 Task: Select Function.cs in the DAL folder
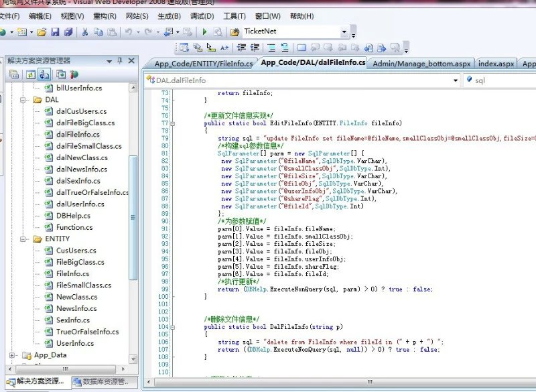[x=74, y=227]
